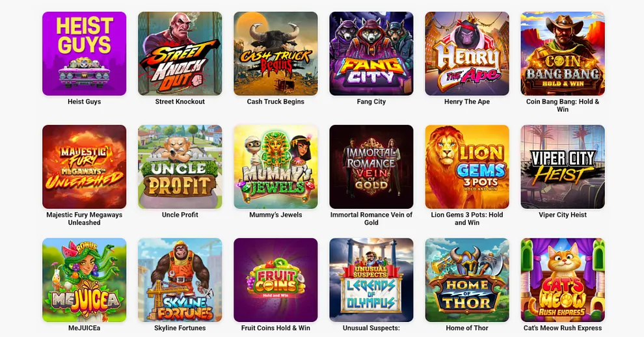Open the Viper City Heist tile
This screenshot has width=644, height=337.
tap(563, 167)
